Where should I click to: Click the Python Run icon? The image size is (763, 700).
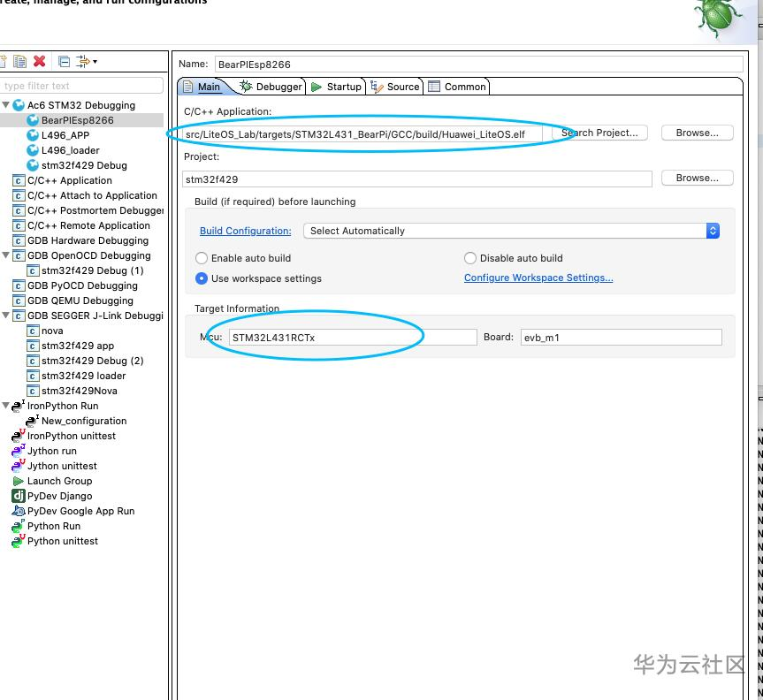click(18, 526)
